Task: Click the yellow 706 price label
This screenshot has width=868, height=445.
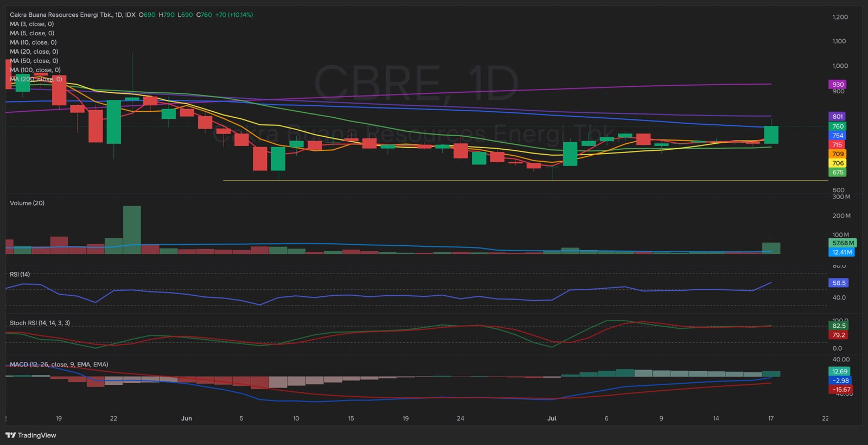Action: tap(838, 163)
